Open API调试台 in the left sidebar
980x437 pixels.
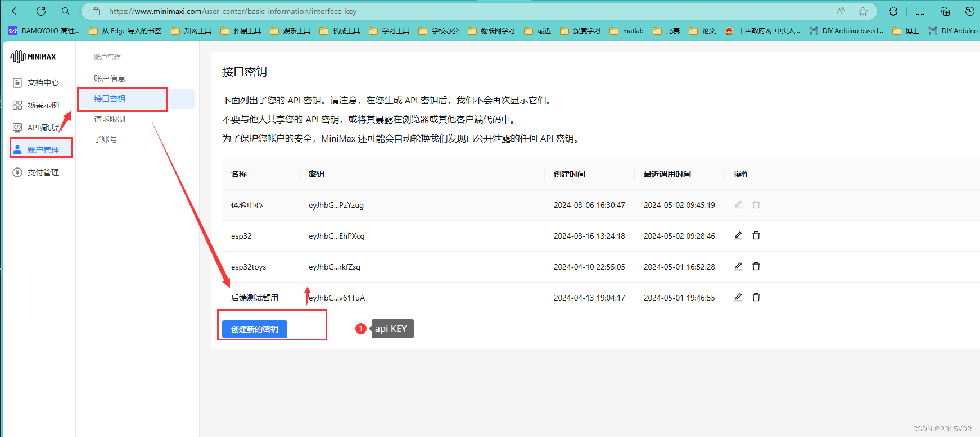coord(37,128)
